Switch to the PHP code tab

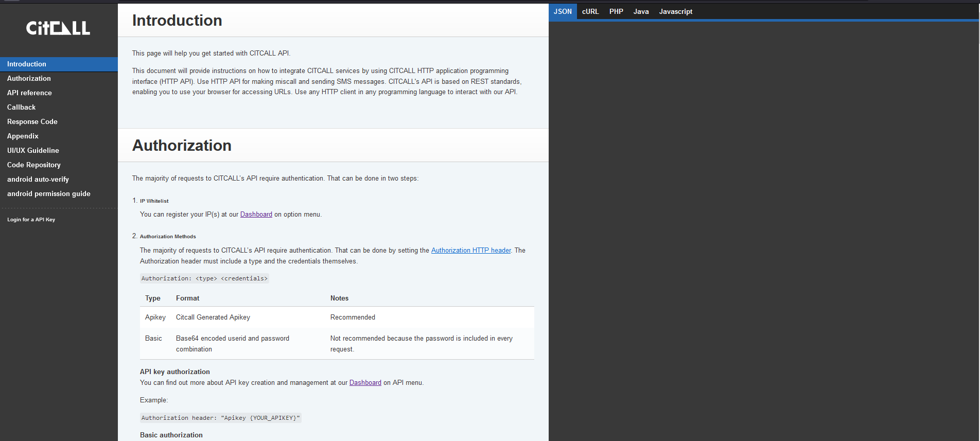(x=616, y=11)
